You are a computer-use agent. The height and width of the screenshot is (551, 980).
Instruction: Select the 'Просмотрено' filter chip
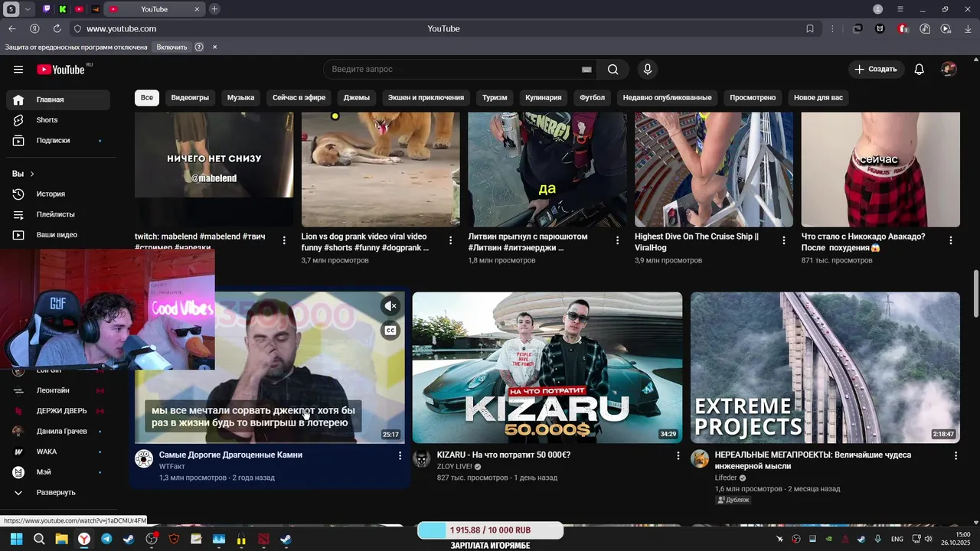[x=753, y=98]
